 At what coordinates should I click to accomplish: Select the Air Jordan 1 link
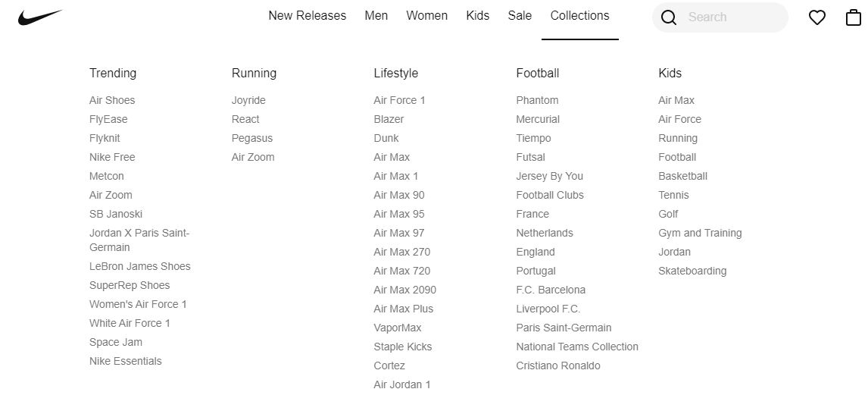(x=402, y=385)
